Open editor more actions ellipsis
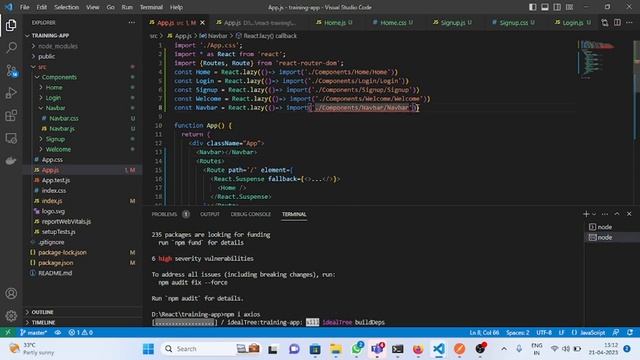This screenshot has height=360, width=640. [629, 22]
